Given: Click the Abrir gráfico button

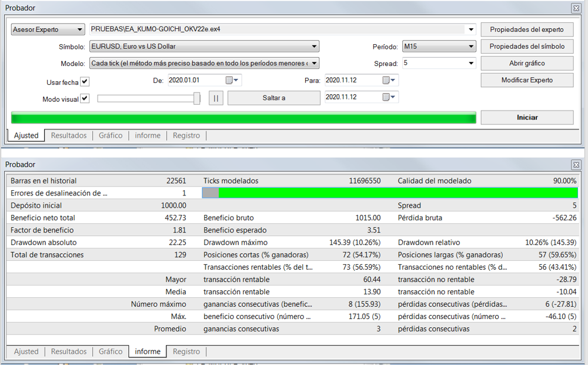Looking at the screenshot, I should (x=527, y=63).
